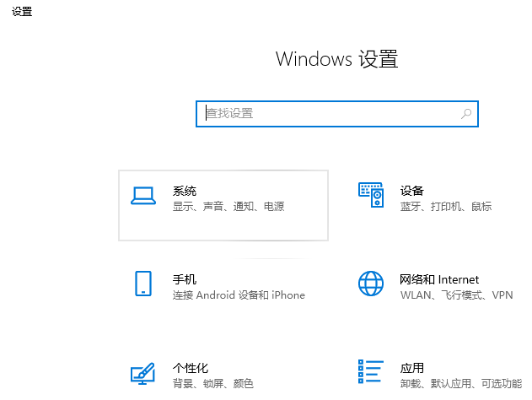
Task: Click the WLAN、飞行模式、VPN text
Action: [456, 295]
